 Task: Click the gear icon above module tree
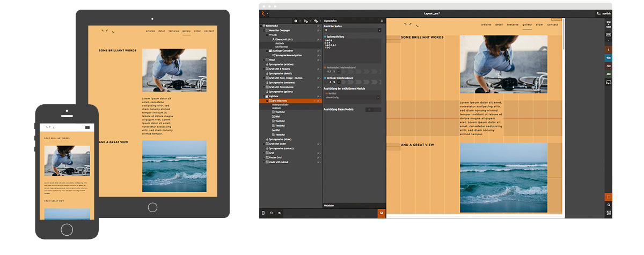pyautogui.click(x=296, y=20)
